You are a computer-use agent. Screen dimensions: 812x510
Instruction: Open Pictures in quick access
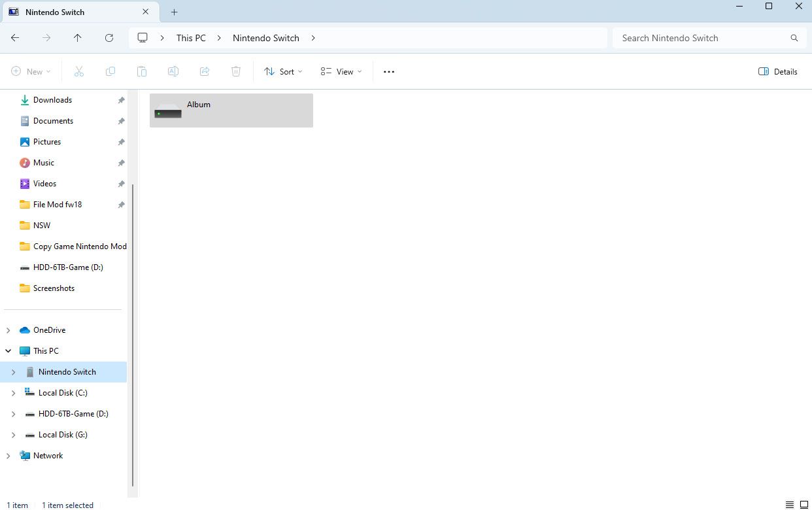point(47,142)
